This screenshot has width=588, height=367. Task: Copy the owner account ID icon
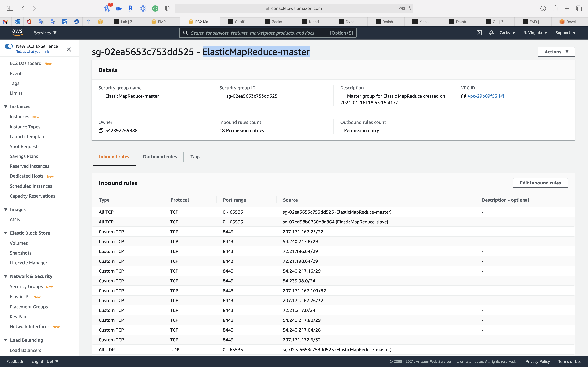(x=101, y=131)
